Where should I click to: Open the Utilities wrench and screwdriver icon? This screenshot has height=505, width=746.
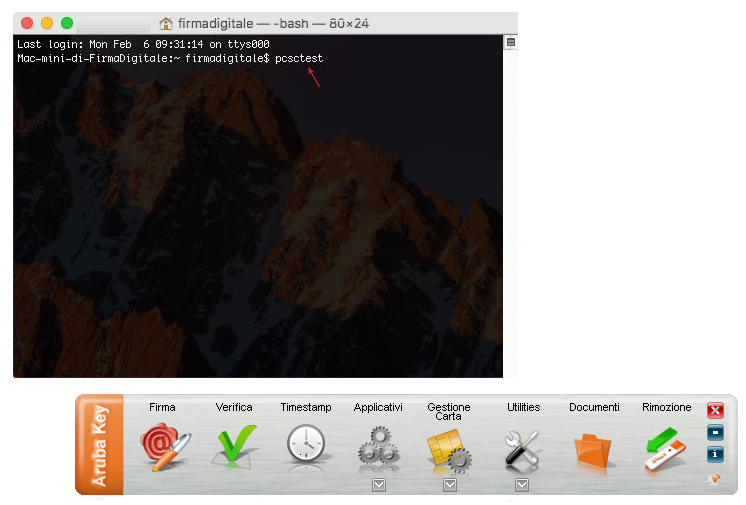(522, 449)
